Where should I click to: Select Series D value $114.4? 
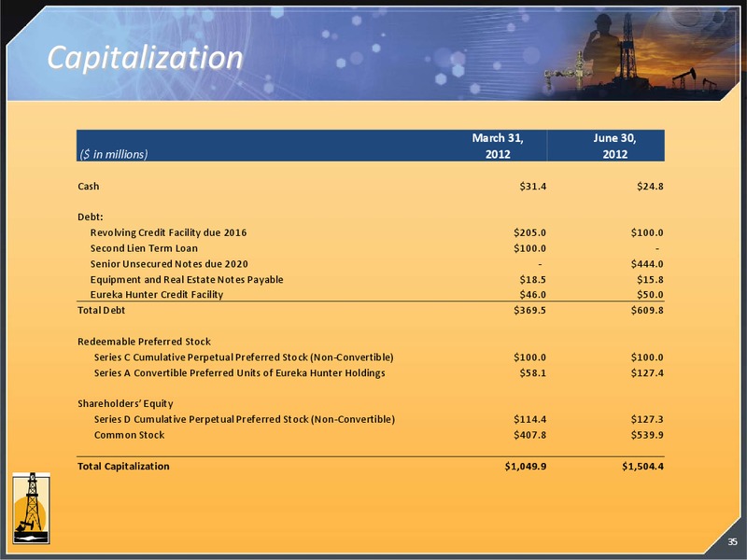[529, 419]
